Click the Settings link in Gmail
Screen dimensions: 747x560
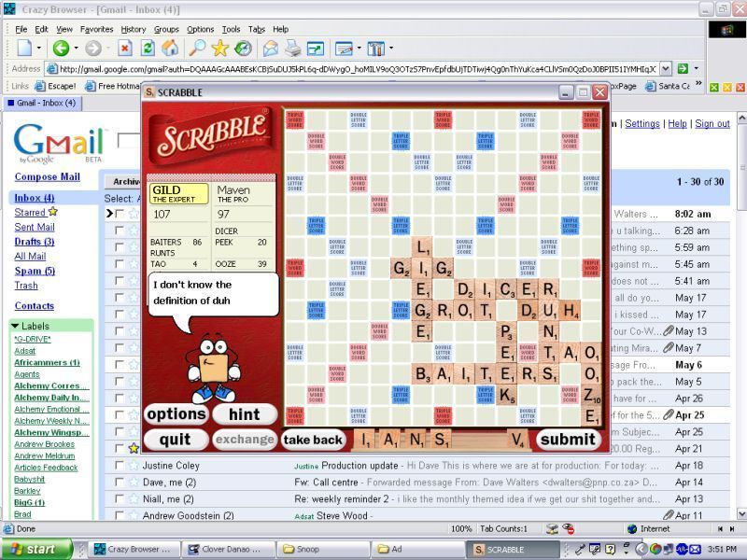642,123
